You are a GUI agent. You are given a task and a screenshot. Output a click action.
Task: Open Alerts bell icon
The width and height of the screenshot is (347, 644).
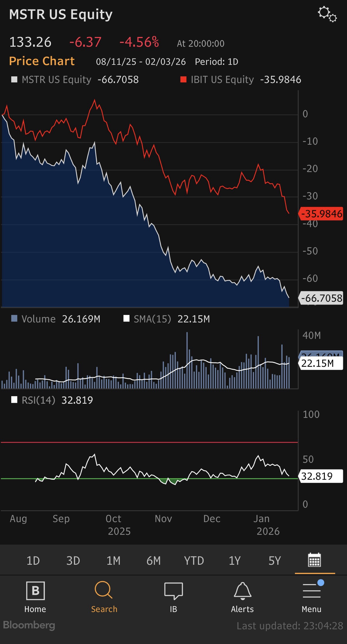(x=242, y=591)
